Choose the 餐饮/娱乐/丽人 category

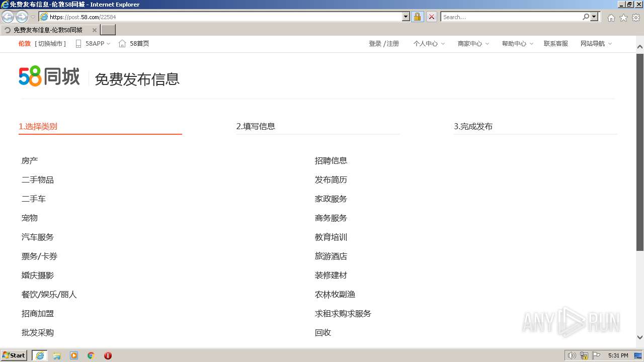49,295
